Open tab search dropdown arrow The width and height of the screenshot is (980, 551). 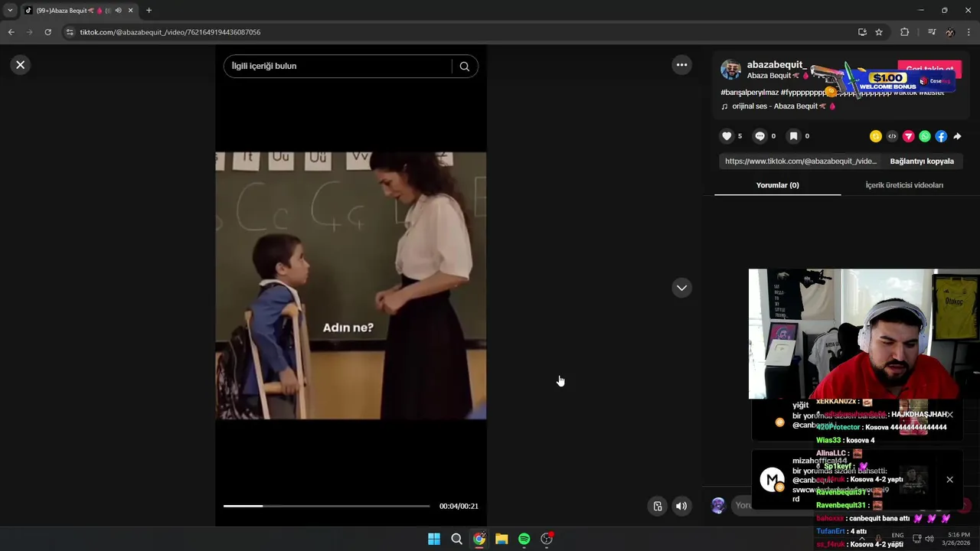pos(10,11)
